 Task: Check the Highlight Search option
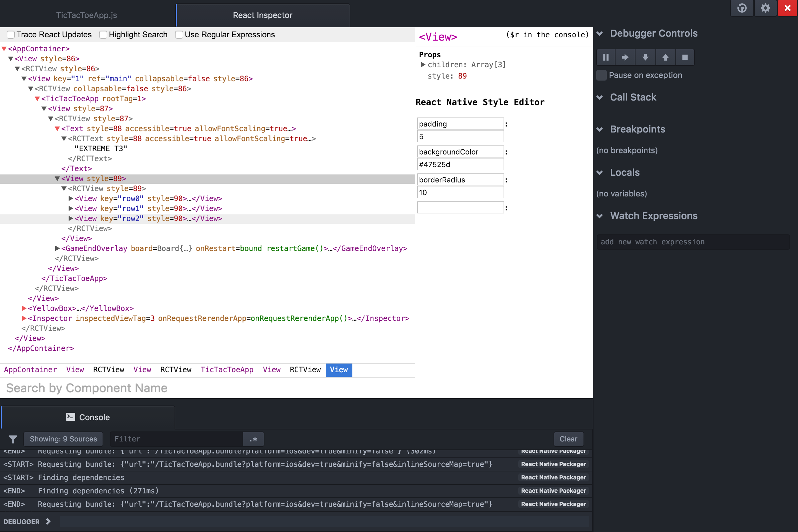pos(103,35)
